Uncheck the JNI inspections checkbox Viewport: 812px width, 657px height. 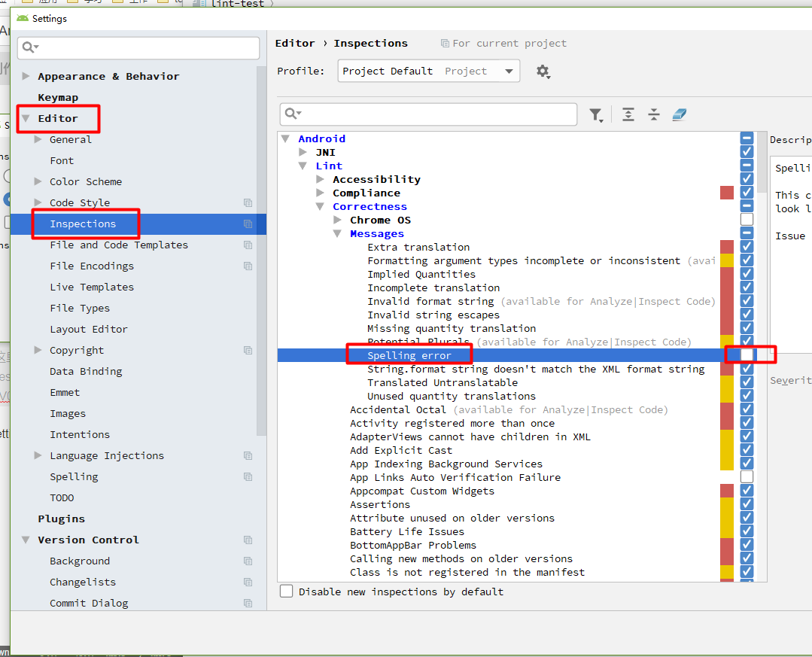click(747, 152)
